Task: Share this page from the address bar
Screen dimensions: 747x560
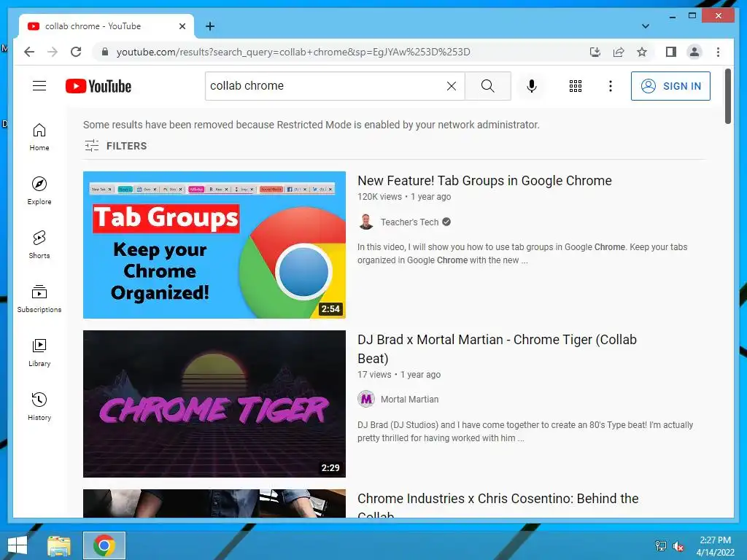Action: pyautogui.click(x=619, y=52)
